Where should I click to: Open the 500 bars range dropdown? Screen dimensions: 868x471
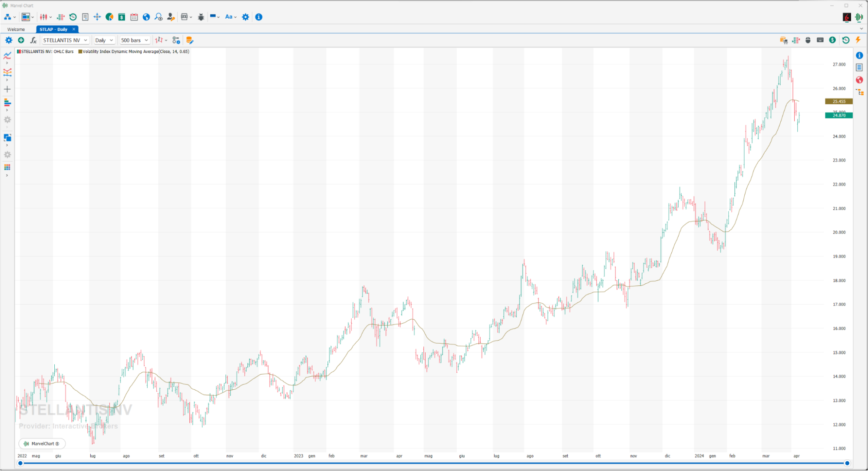click(x=135, y=40)
